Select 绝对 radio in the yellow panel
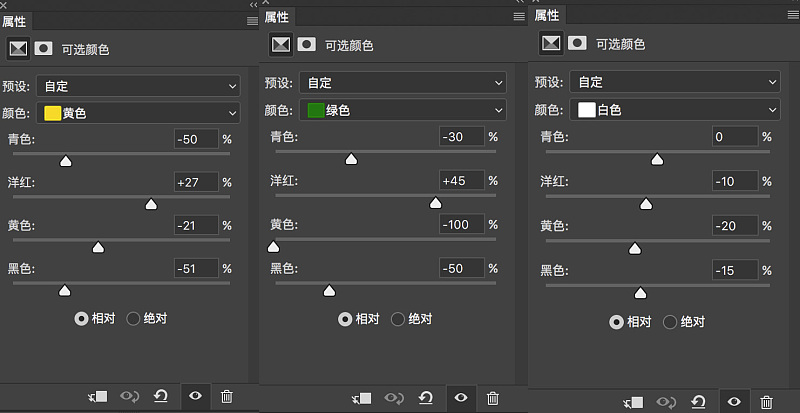 click(x=133, y=319)
